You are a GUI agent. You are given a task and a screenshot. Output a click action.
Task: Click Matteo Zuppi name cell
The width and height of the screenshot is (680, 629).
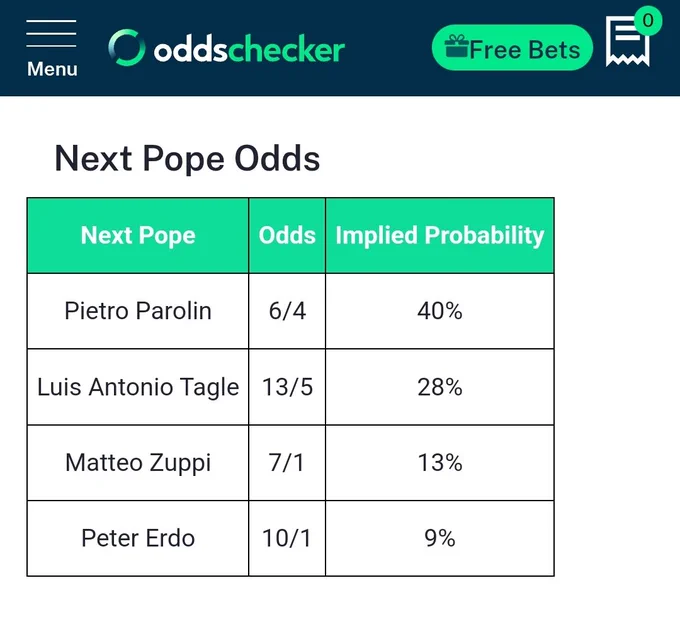coord(138,463)
